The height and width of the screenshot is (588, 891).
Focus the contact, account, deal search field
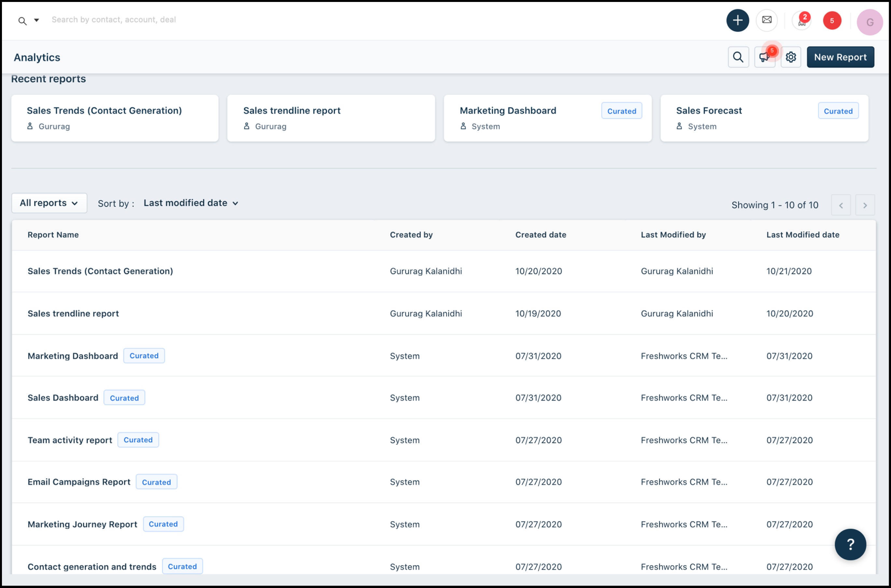click(x=114, y=20)
